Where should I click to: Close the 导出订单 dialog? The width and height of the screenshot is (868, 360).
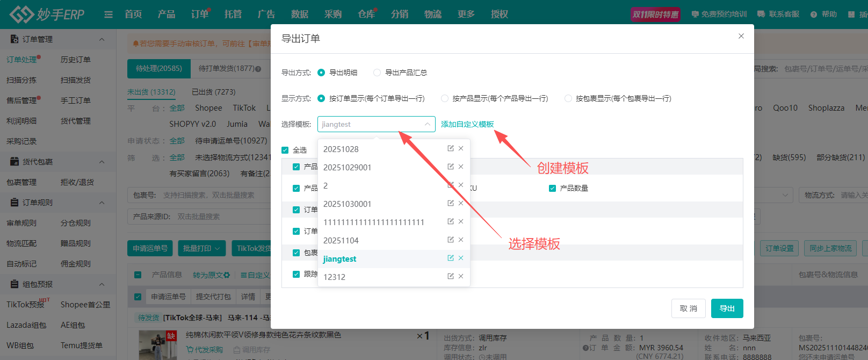[741, 36]
